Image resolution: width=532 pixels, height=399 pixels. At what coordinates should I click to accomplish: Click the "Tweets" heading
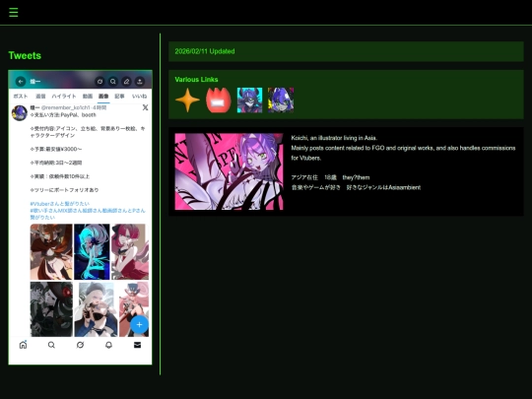(x=25, y=55)
